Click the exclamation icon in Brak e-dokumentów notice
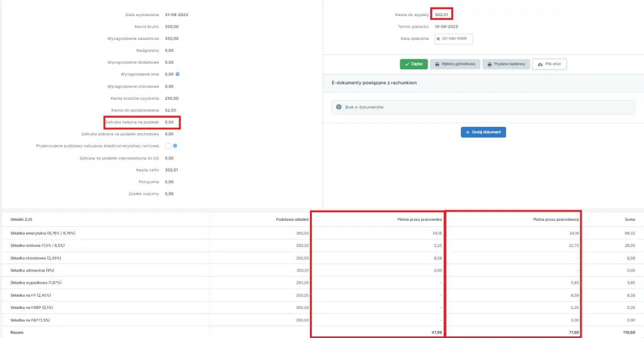644x338 pixels. [339, 107]
